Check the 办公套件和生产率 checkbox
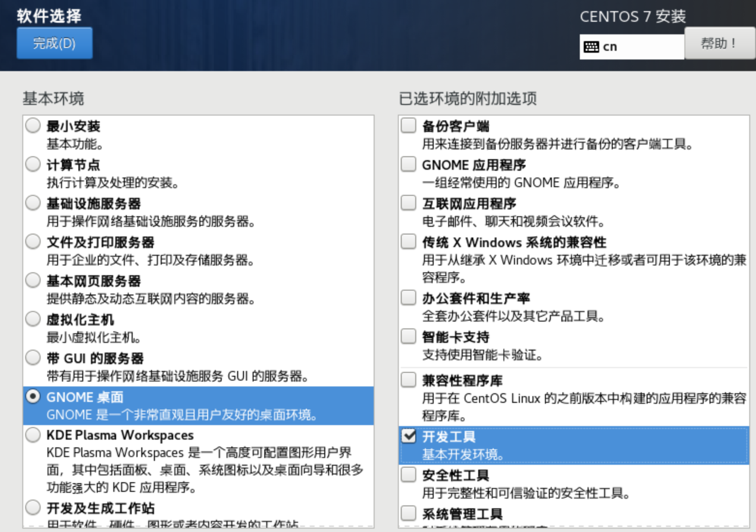The width and height of the screenshot is (756, 532). (408, 298)
